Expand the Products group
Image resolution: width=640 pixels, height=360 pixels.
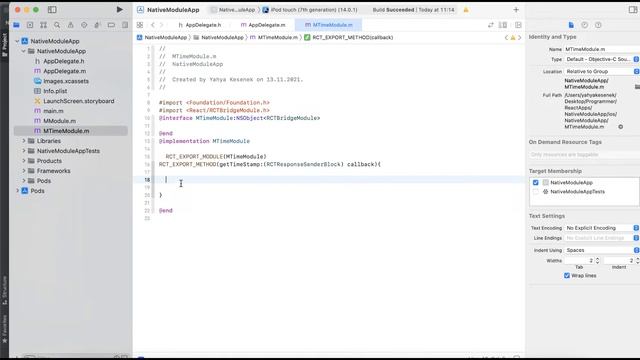pyautogui.click(x=24, y=161)
